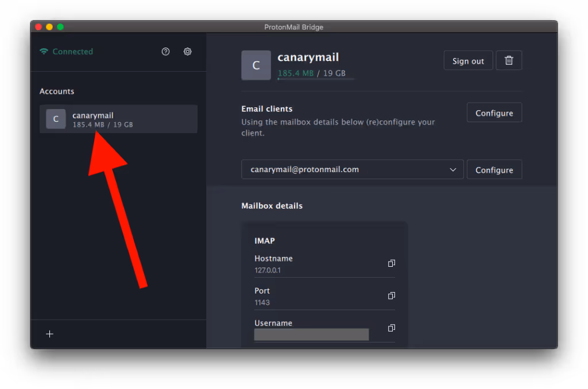This screenshot has width=588, height=389.
Task: Click the account storage usage bar
Action: [316, 79]
